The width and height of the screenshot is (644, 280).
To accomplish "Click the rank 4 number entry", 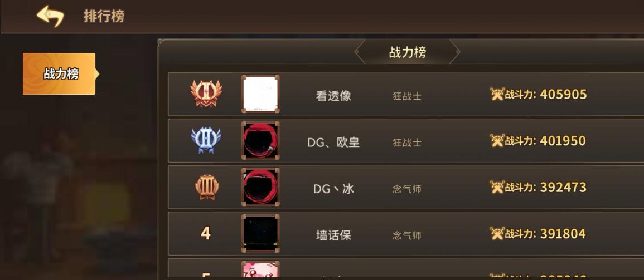I will pyautogui.click(x=206, y=234).
